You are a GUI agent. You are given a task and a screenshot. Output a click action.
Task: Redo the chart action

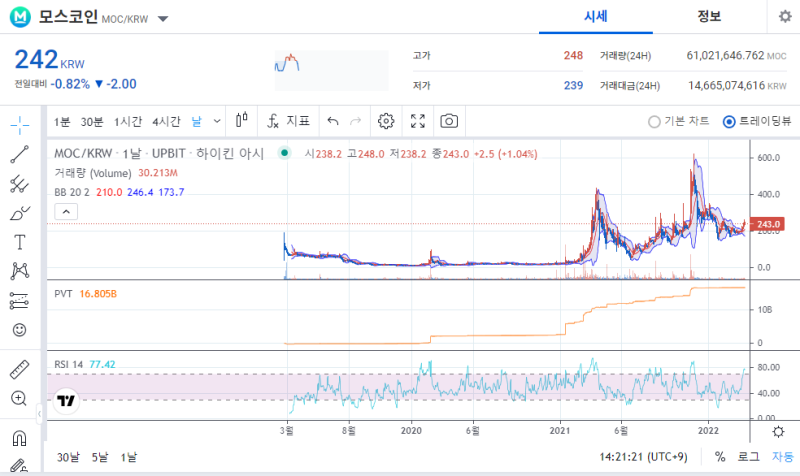[x=356, y=121]
